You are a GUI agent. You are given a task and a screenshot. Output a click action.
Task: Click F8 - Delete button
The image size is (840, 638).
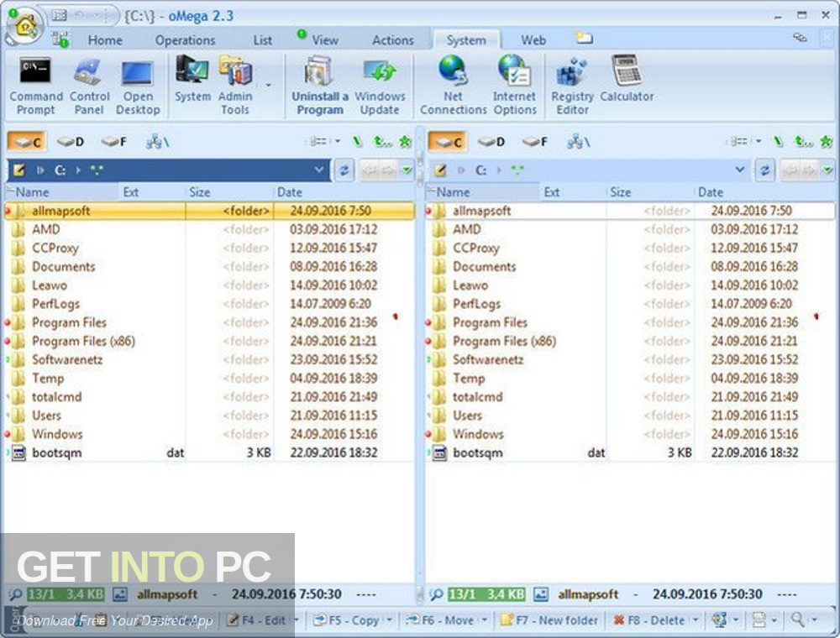tap(648, 620)
